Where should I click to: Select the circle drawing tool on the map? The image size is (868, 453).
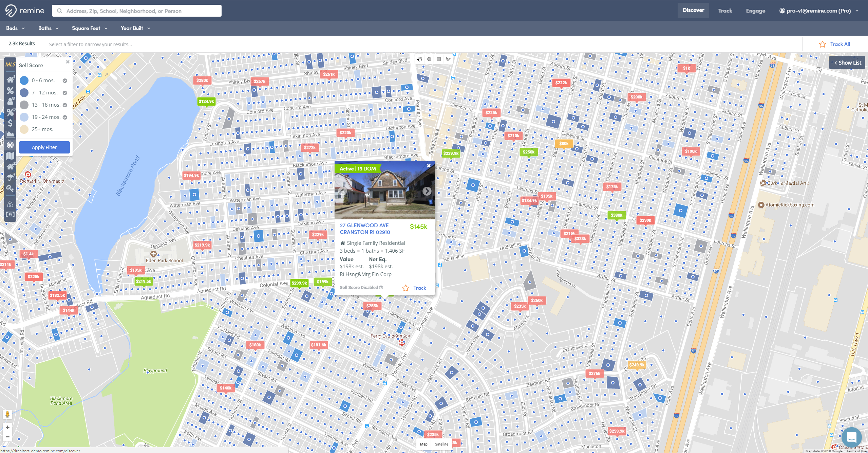click(429, 59)
